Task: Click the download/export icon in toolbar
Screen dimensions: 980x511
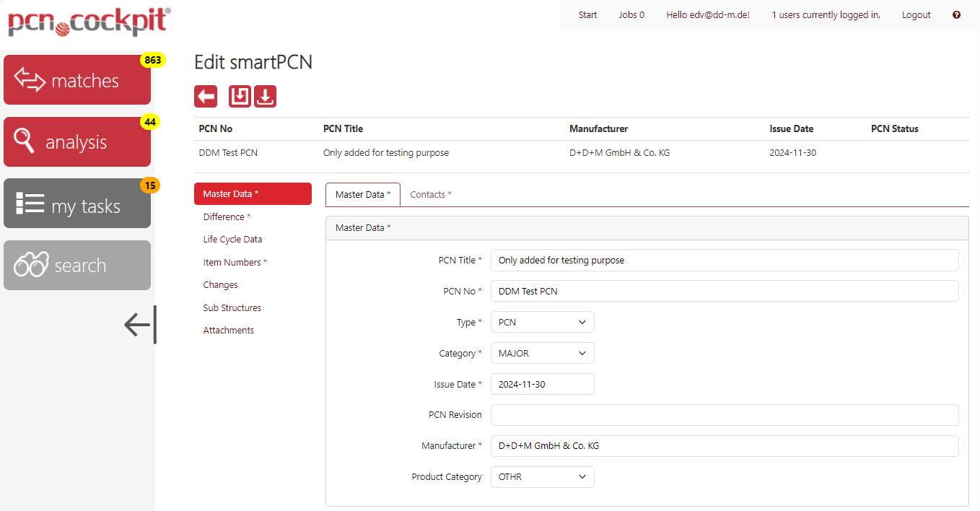Action: click(265, 96)
